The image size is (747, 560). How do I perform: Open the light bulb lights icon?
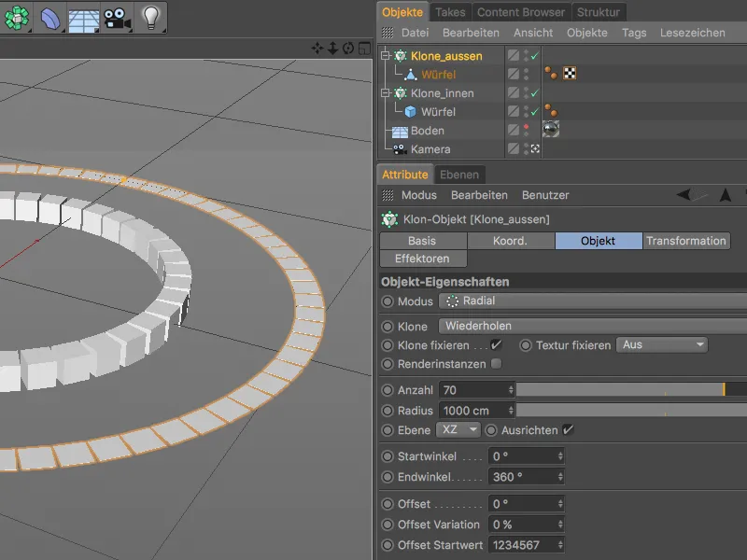point(150,18)
